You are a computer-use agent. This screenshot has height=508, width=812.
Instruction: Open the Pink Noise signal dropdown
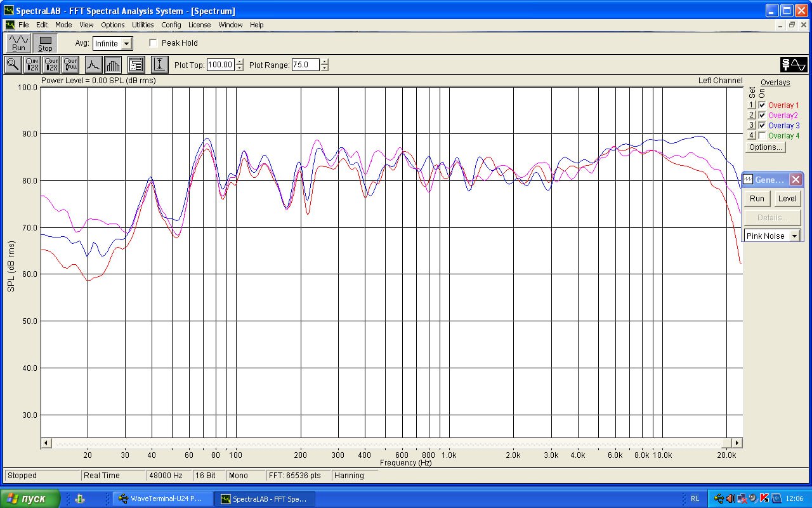pos(794,236)
